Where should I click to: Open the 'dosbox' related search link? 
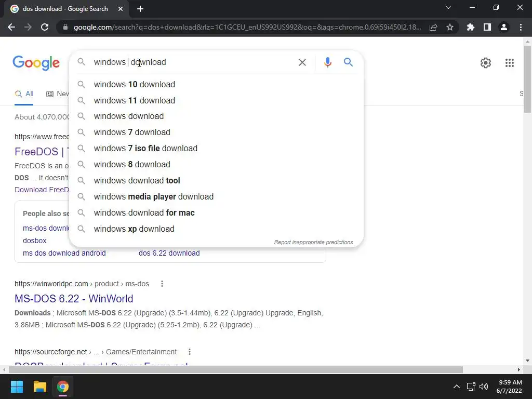click(35, 241)
